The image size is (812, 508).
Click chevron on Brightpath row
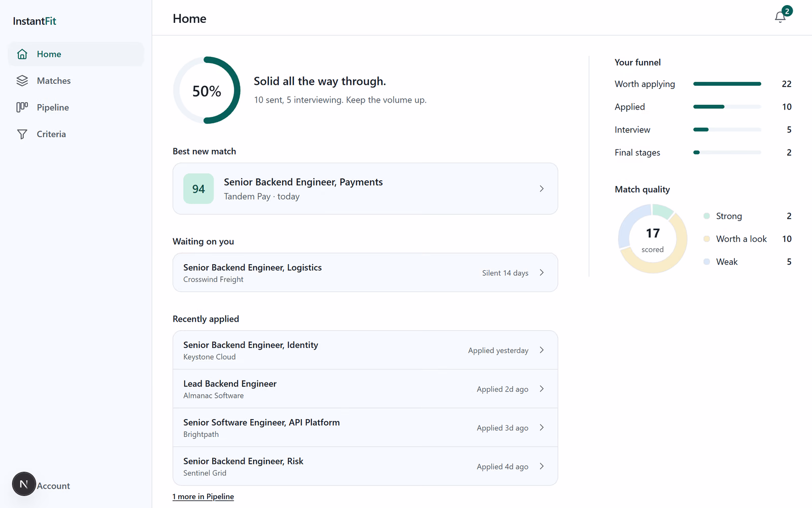point(542,428)
